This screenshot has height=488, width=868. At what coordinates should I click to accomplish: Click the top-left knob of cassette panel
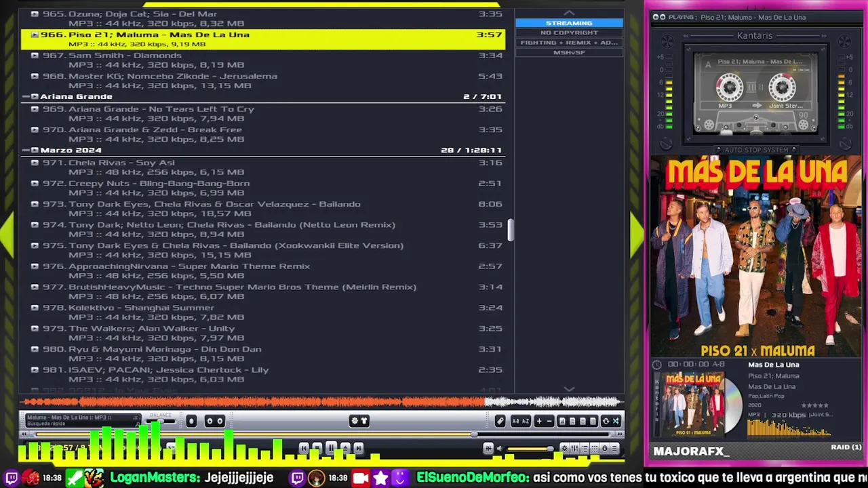point(668,42)
